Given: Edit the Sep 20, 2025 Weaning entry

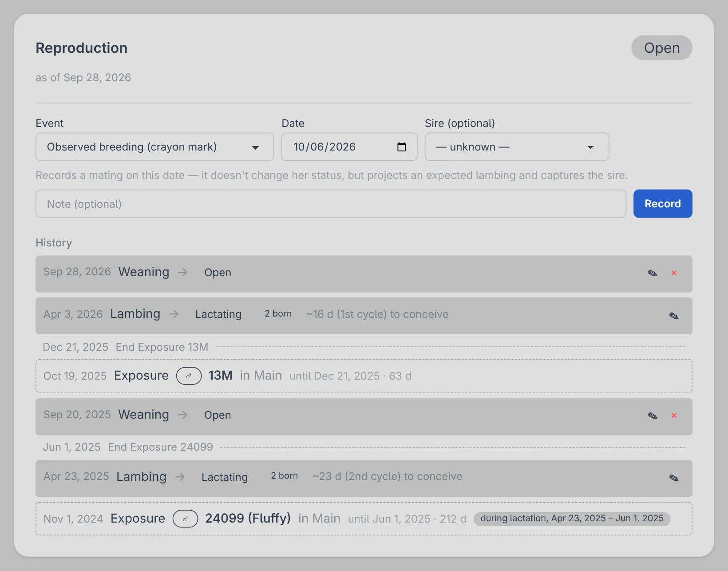Looking at the screenshot, I should point(653,416).
